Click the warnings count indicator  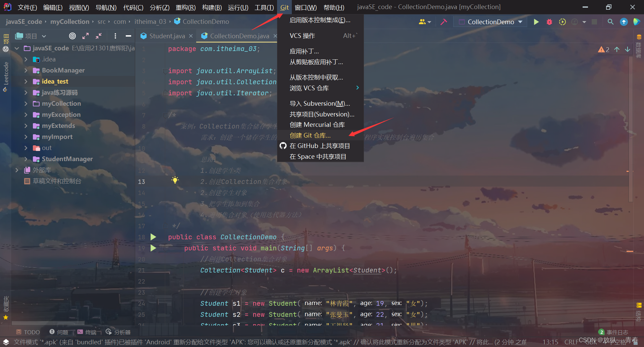coord(603,49)
